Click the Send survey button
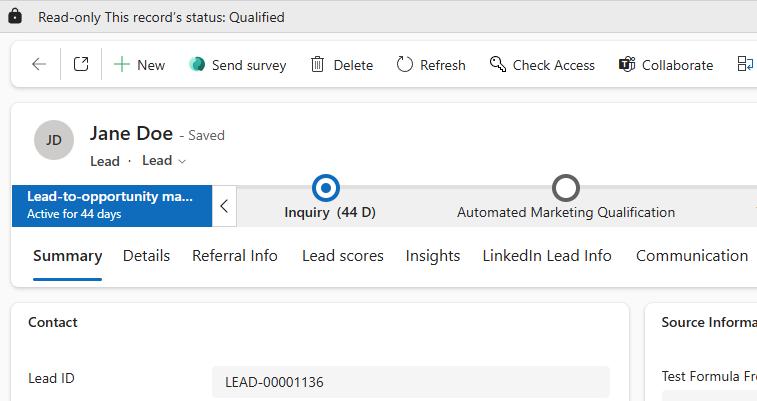Screen dimensions: 757x401 pyautogui.click(x=237, y=64)
